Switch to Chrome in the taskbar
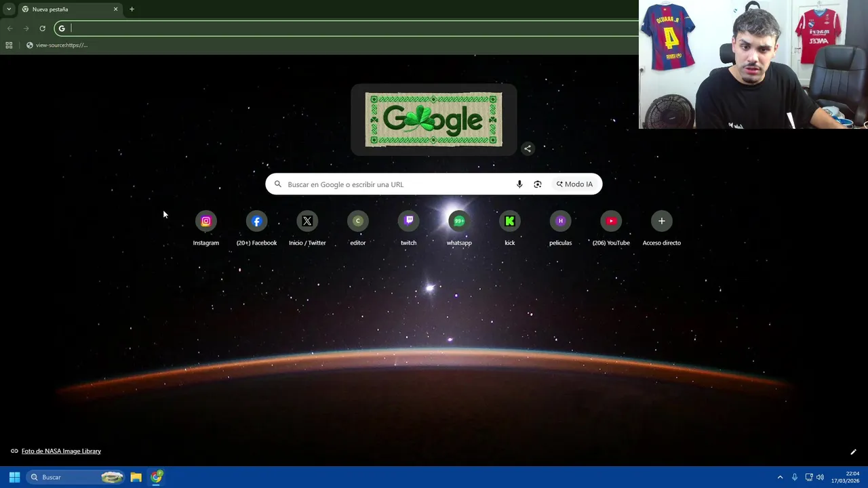Viewport: 868px width, 488px height. (157, 477)
